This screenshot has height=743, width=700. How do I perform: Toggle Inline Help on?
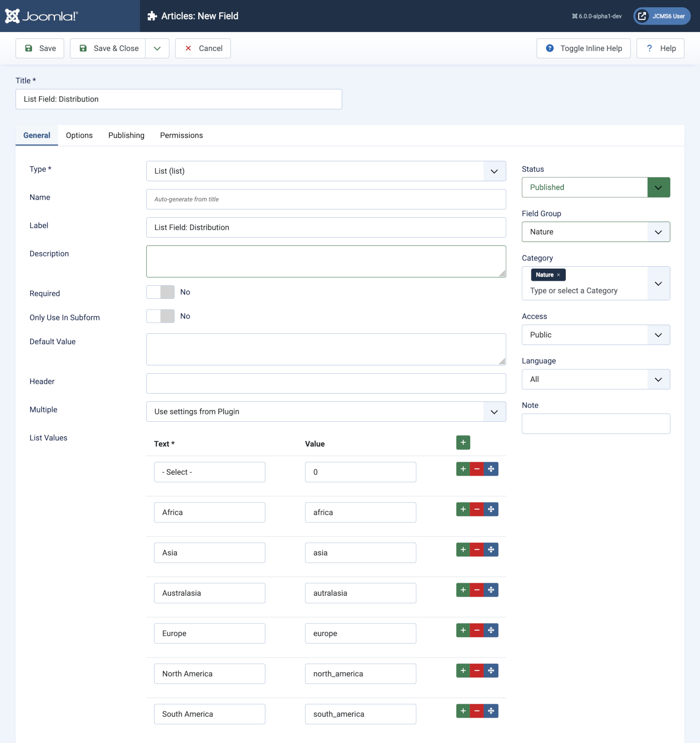click(583, 48)
